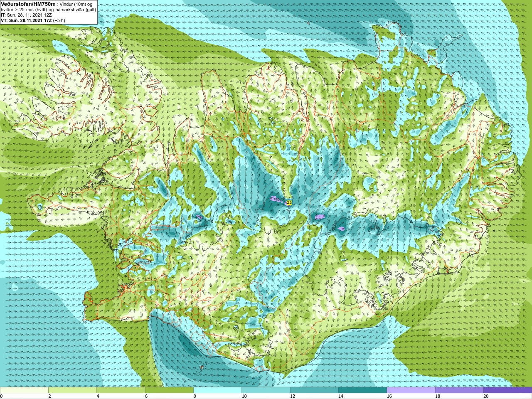Click the 'Vindur (10m) og' description text

pos(76,4)
